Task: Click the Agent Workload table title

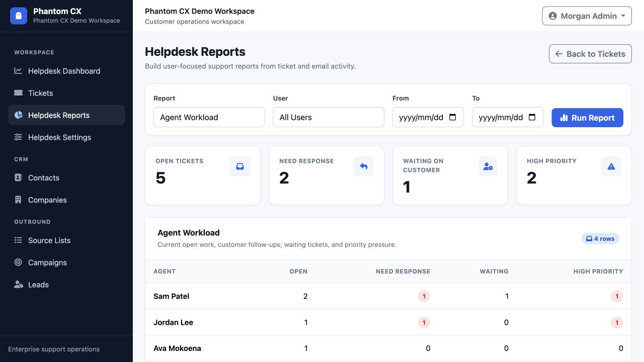Action: 189,233
